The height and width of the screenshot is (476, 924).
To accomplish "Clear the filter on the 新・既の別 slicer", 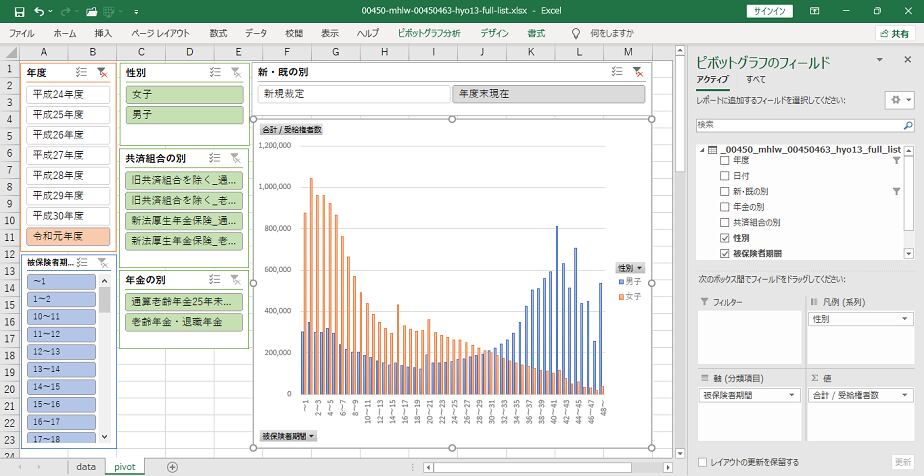I will click(x=637, y=72).
